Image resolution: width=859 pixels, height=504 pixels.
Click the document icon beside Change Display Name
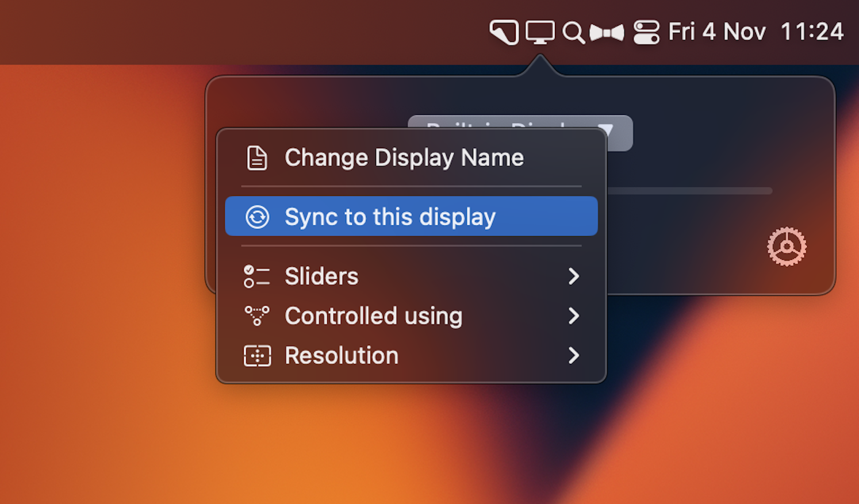257,158
